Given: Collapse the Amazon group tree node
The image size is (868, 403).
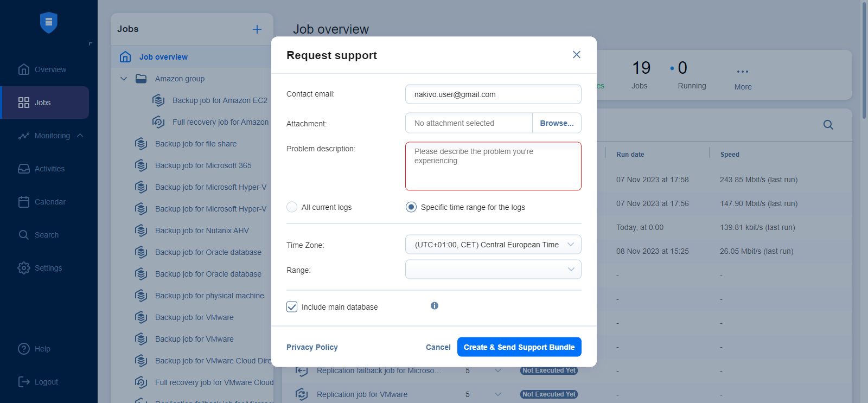Looking at the screenshot, I should (x=124, y=79).
